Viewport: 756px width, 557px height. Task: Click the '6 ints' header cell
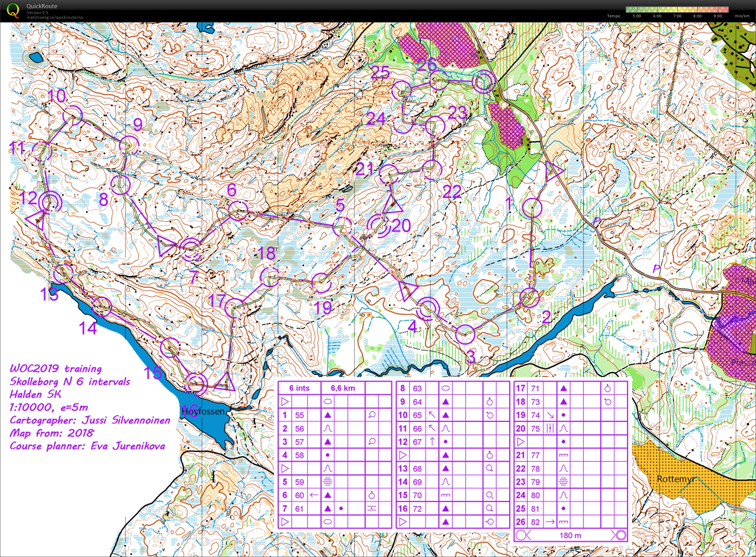pyautogui.click(x=299, y=388)
